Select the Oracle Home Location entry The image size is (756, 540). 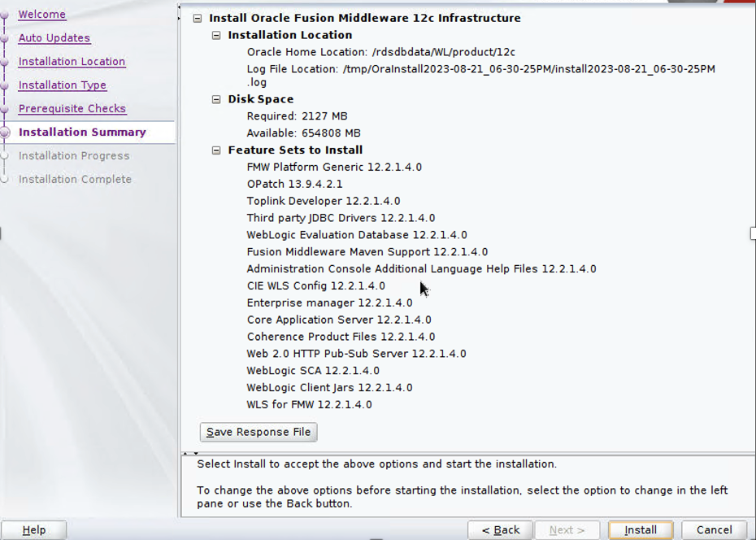(x=380, y=52)
